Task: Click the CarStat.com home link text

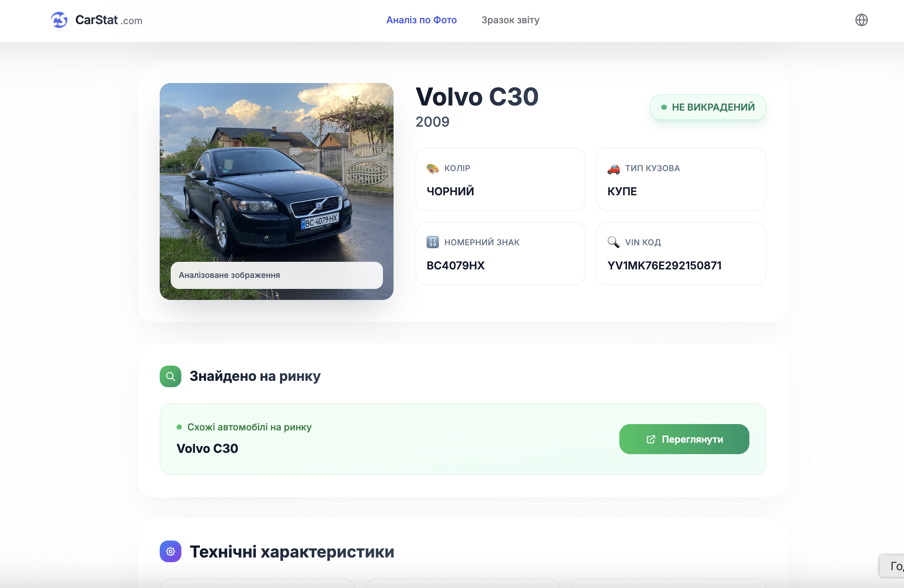Action: [x=108, y=20]
